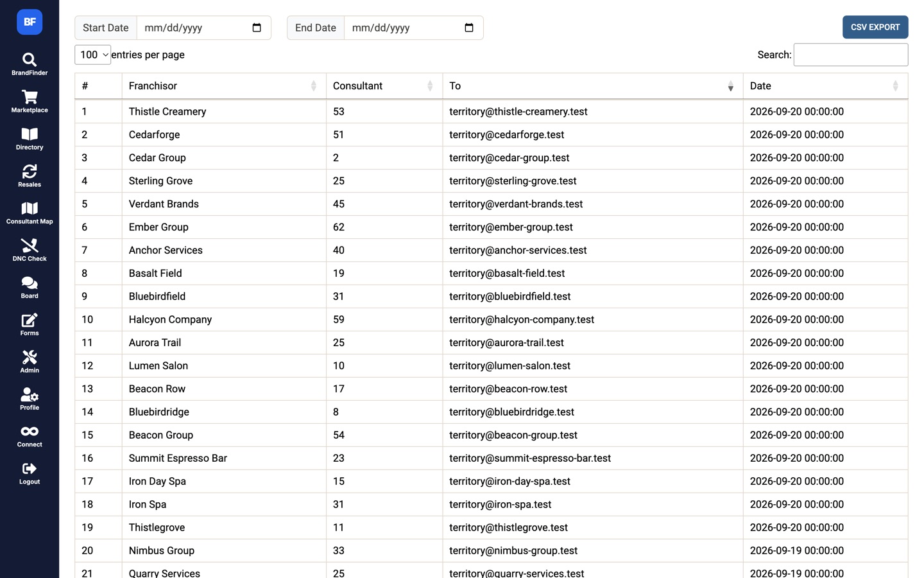Viewport: 924px width, 578px height.
Task: Select the Nimbus Group franchisor cell
Action: (x=224, y=551)
